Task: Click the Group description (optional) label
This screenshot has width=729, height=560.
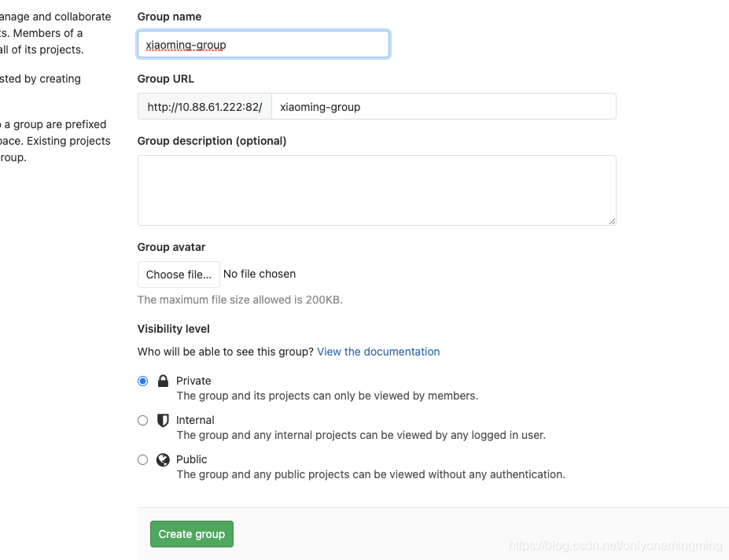Action: [x=212, y=141]
